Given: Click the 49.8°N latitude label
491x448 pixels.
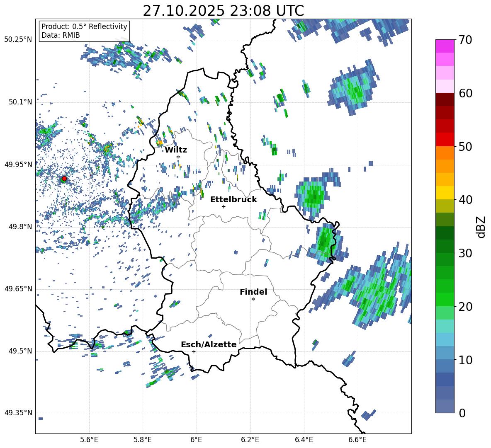Looking at the screenshot, I should 20,227.
